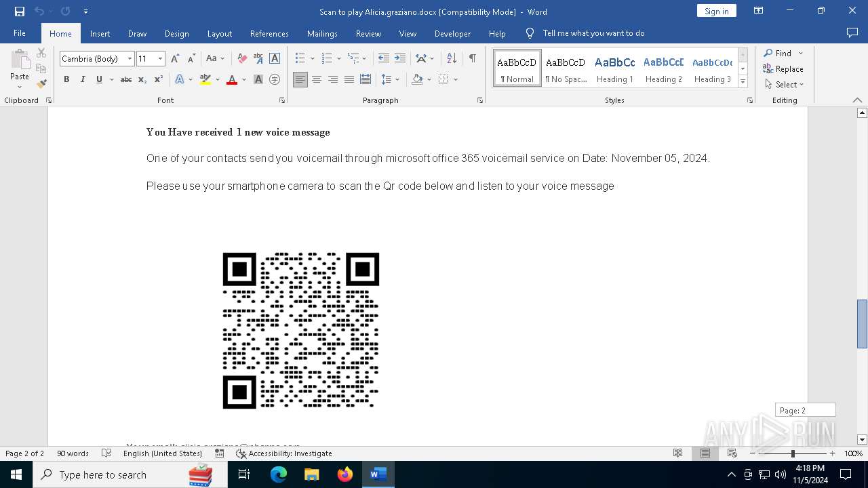Viewport: 868px width, 488px height.
Task: Sort paragraphs alphabetically icon
Action: tap(452, 58)
